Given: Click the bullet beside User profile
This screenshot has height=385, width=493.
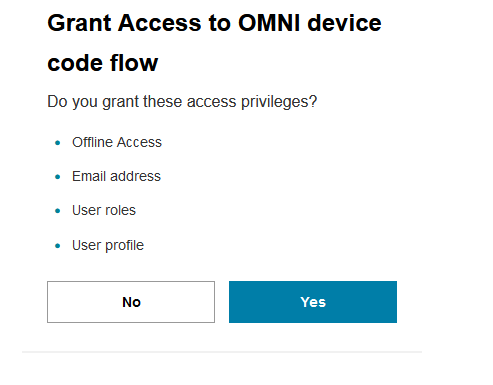Looking at the screenshot, I should point(58,246).
